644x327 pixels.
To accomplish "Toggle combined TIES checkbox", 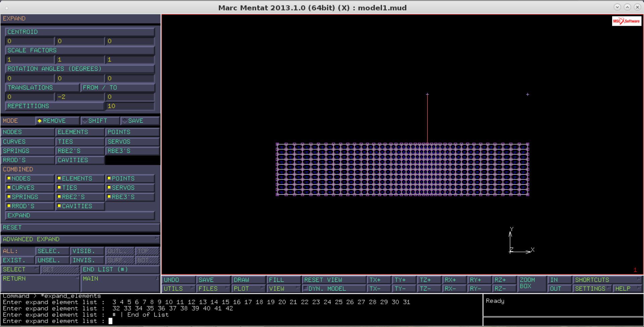I will (x=80, y=188).
